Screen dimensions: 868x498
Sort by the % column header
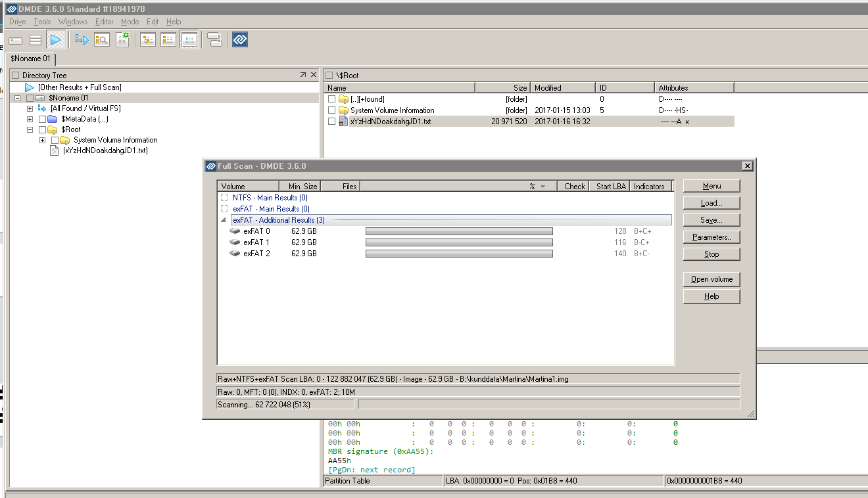point(458,187)
